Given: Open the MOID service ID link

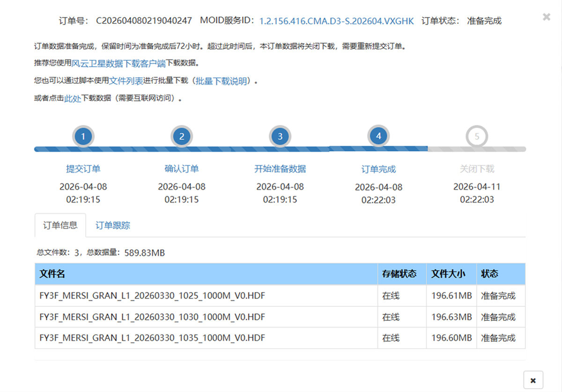Looking at the screenshot, I should click(337, 21).
